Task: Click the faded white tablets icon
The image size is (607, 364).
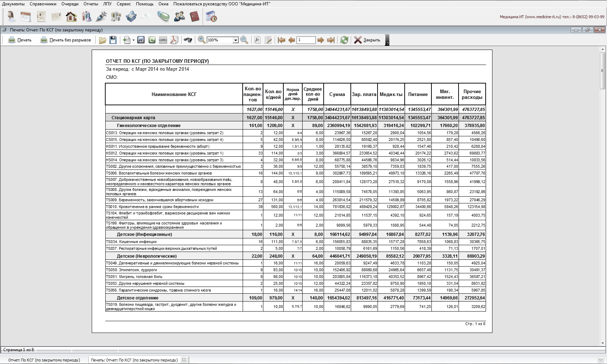Action: [146, 16]
